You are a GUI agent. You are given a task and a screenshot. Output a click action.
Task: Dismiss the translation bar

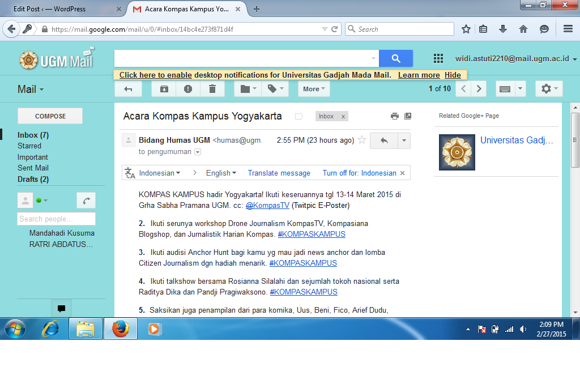pos(403,173)
